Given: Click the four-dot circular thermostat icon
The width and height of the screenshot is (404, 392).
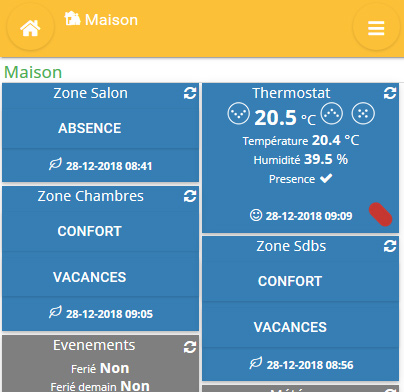Looking at the screenshot, I should (x=363, y=113).
